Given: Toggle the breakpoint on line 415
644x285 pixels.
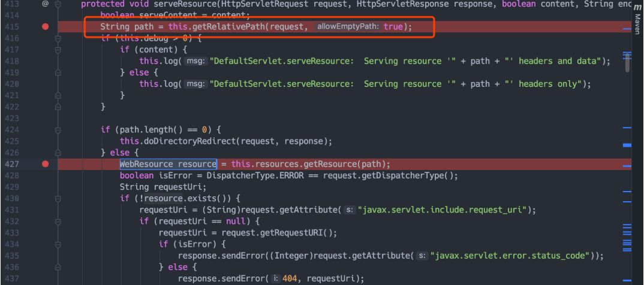Looking at the screenshot, I should [x=45, y=27].
